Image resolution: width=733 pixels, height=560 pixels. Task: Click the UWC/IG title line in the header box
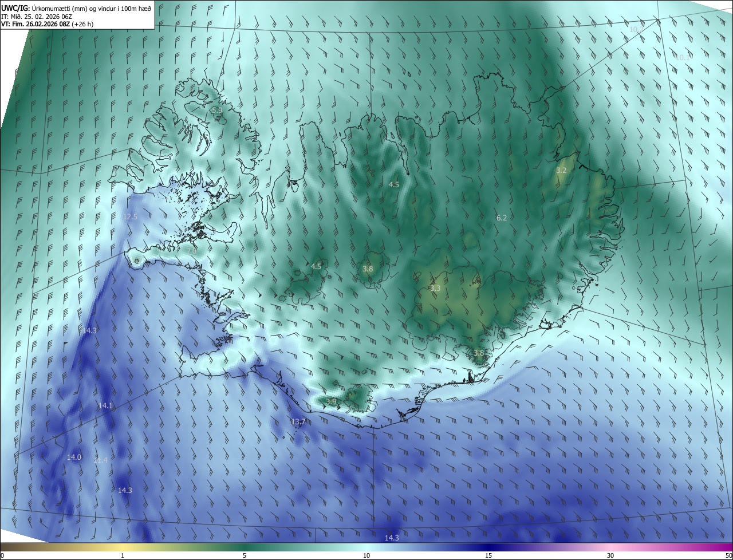76,8
